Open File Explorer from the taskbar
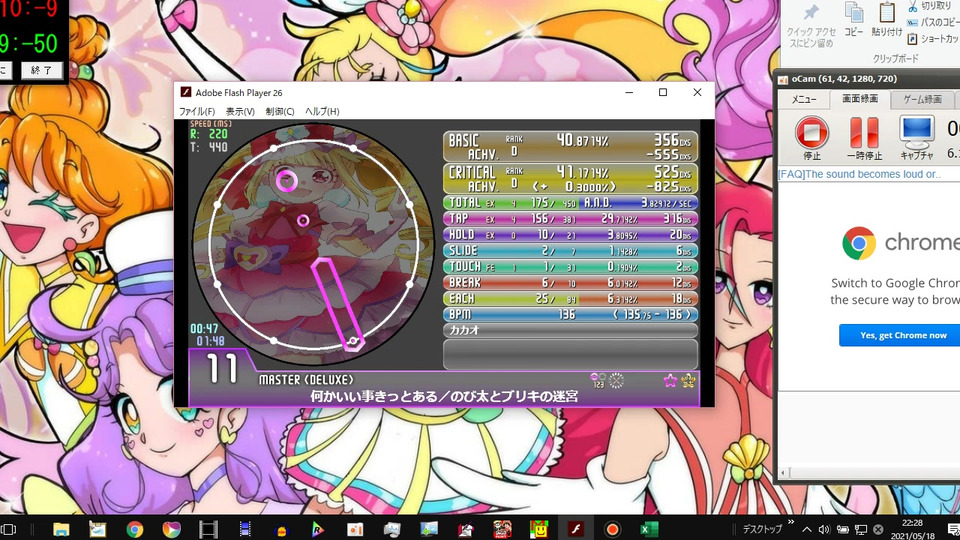This screenshot has height=540, width=960. pyautogui.click(x=61, y=529)
